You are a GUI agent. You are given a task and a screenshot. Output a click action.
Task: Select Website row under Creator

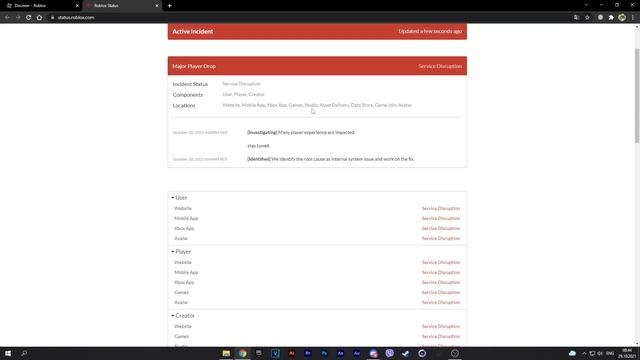point(317,327)
